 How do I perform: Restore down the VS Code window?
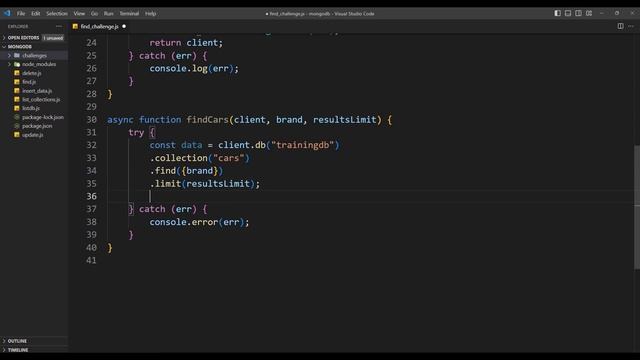click(x=617, y=13)
